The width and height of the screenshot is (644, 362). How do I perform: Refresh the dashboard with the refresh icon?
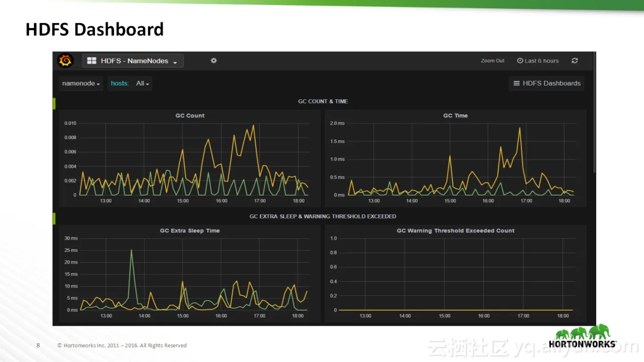tap(575, 61)
